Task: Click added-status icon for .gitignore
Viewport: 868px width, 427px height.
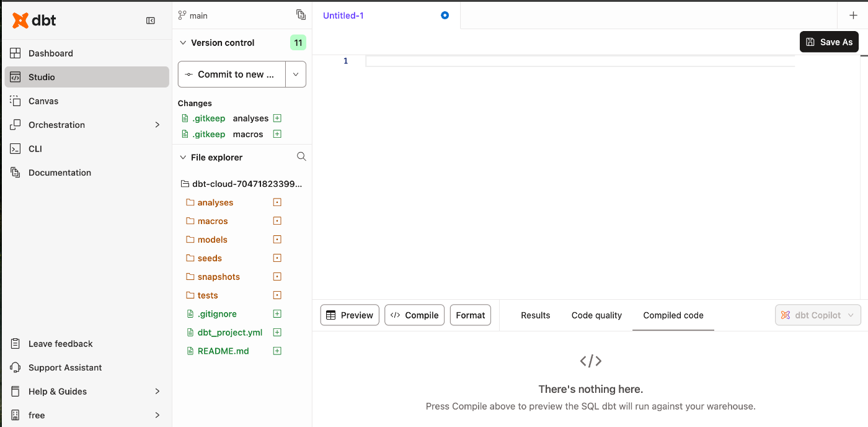Action: (277, 314)
